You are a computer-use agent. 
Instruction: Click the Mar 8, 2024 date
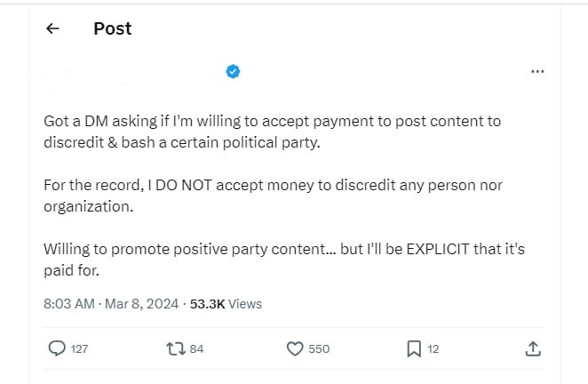pos(142,303)
